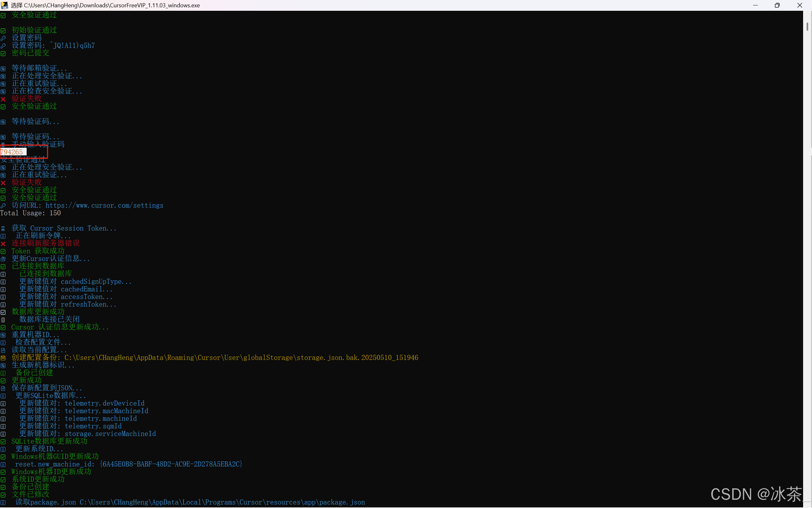Click lock icon beside 更新Cursor认证信息
Screen dimensions: 812x508
3,259
